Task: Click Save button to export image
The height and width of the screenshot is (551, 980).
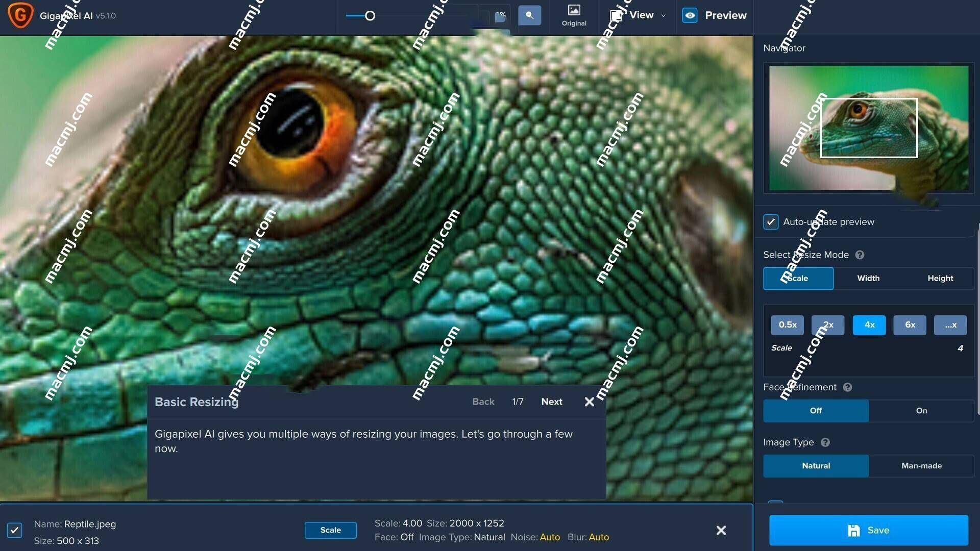Action: tap(869, 530)
